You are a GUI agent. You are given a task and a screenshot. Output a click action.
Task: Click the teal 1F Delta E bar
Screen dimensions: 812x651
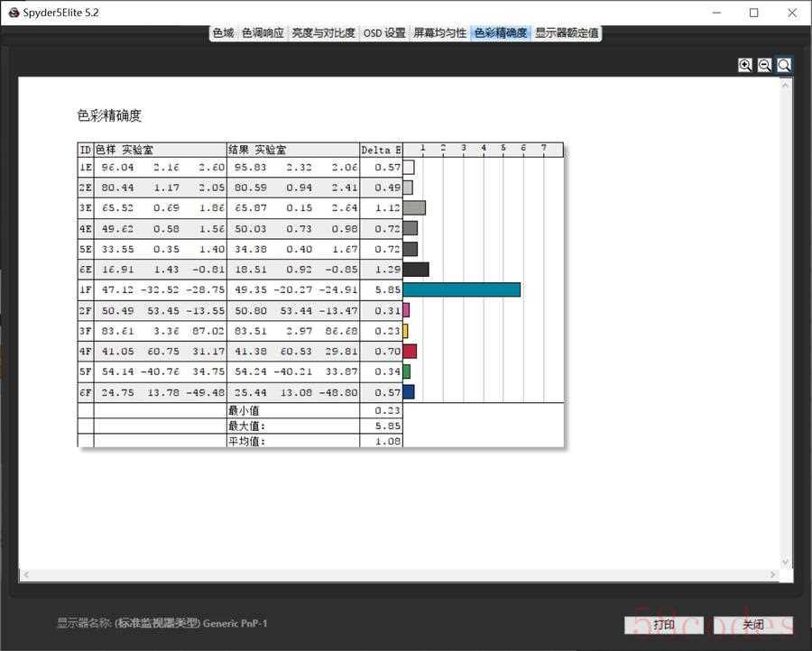tap(461, 289)
